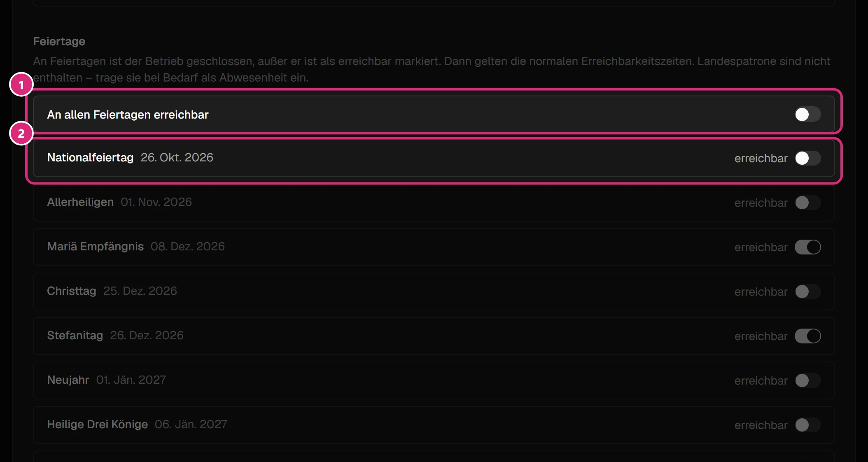Click the erreichbar label beside Nationalfeiertag
Viewport: 868px width, 462px height.
pyautogui.click(x=761, y=158)
